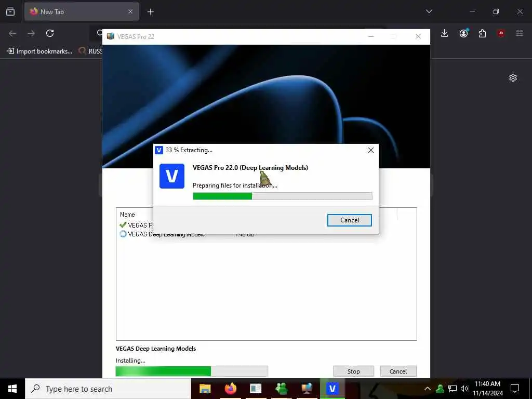Show hidden system tray icons

428,389
